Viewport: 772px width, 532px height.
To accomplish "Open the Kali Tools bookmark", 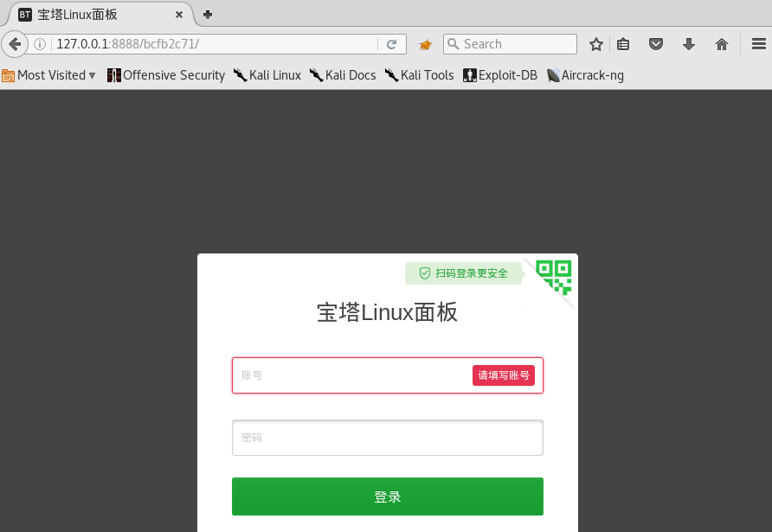I will [x=420, y=75].
